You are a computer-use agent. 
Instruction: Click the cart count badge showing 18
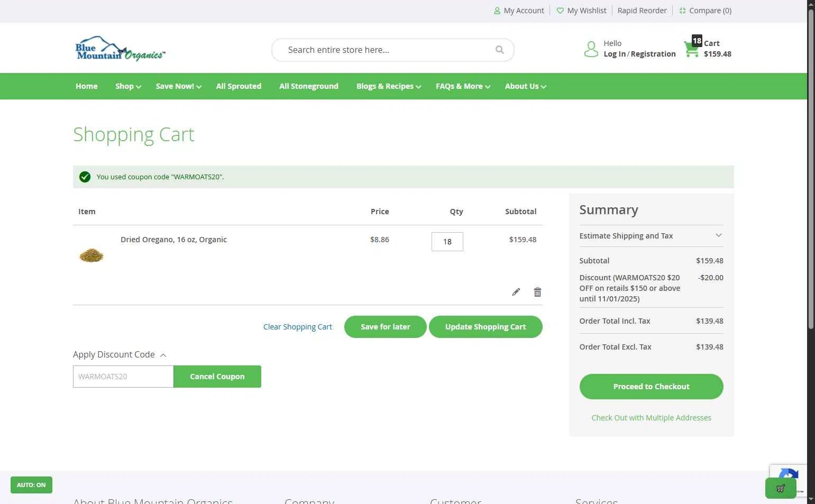[697, 41]
